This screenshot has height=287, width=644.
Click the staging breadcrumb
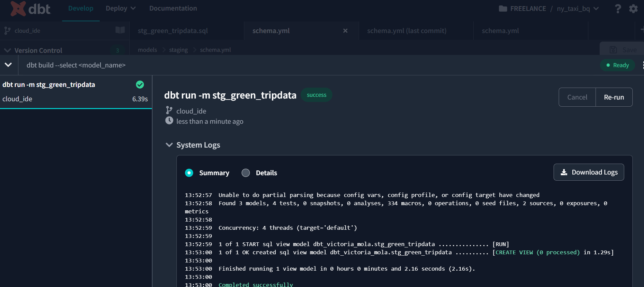click(178, 50)
